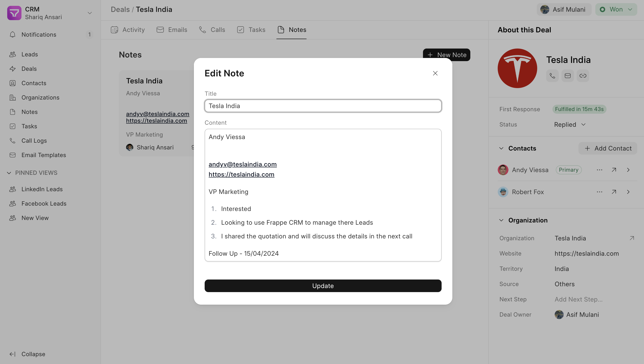Click andyv@teslaindia.com link in note content

(243, 164)
